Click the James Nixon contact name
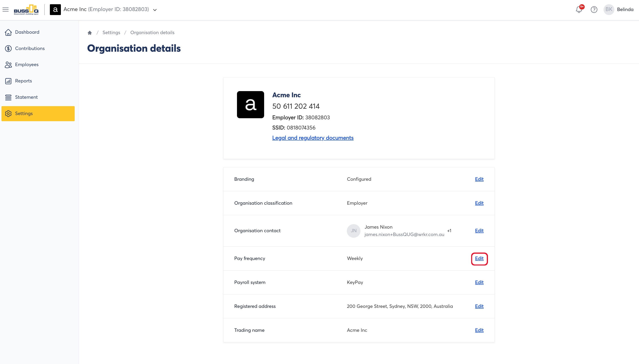 [378, 227]
